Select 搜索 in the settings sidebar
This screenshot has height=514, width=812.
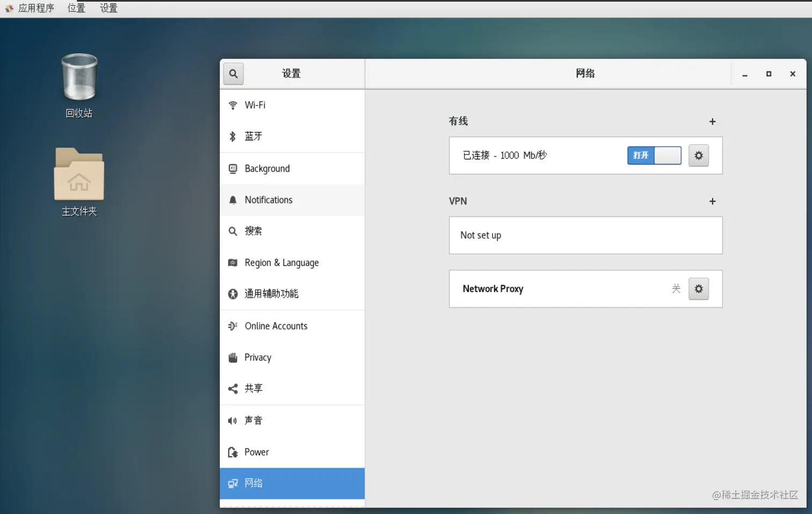click(292, 231)
